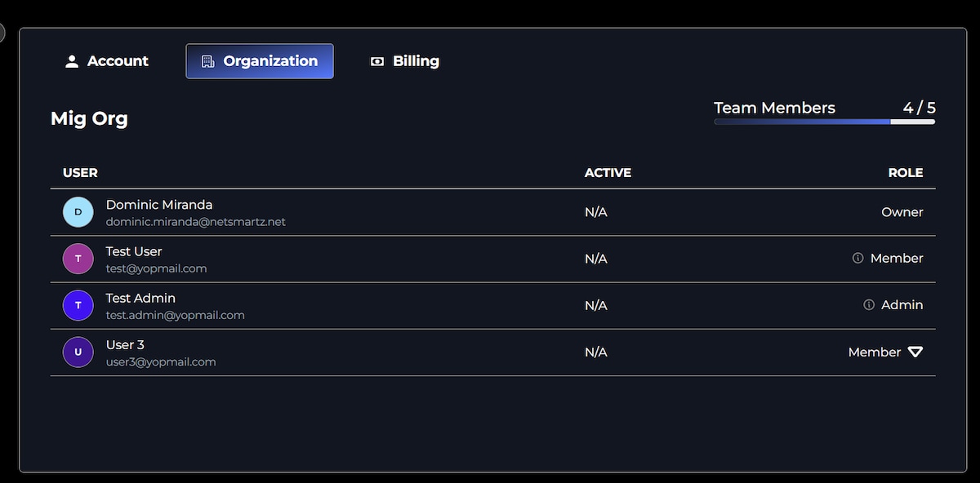Click test.admin@yopmail.com email address
Viewport: 980px width, 483px height.
point(176,315)
